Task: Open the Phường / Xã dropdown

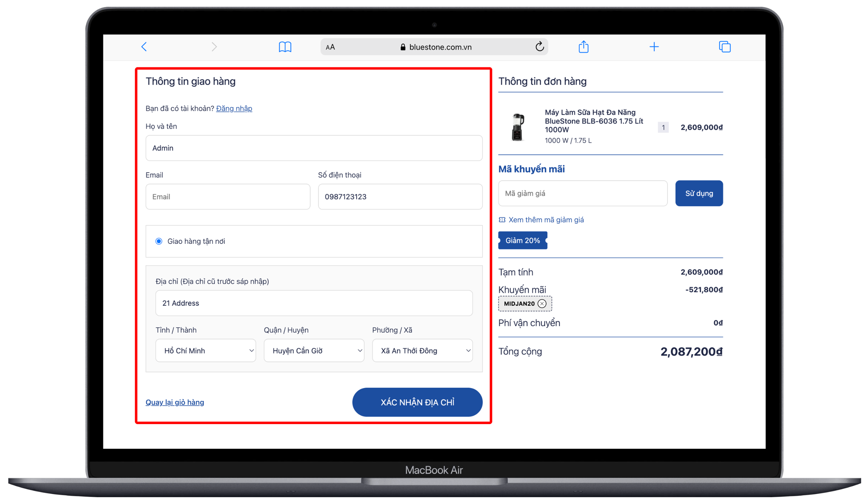Action: (x=422, y=351)
